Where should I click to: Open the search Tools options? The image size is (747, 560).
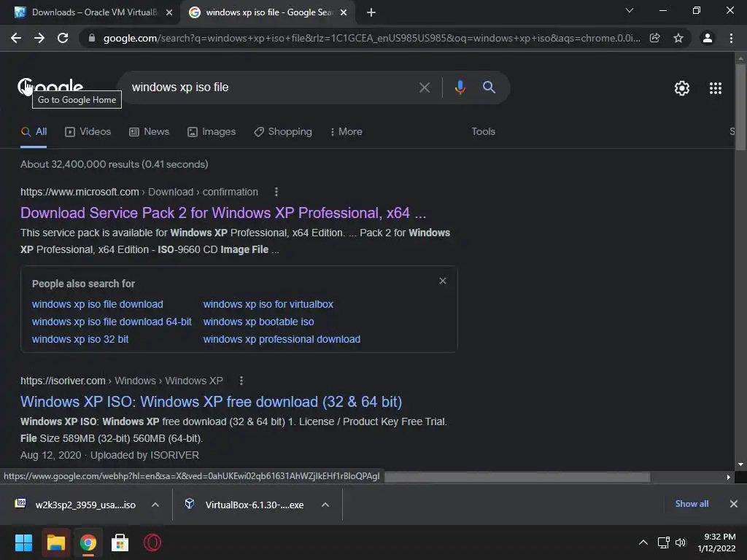tap(483, 132)
